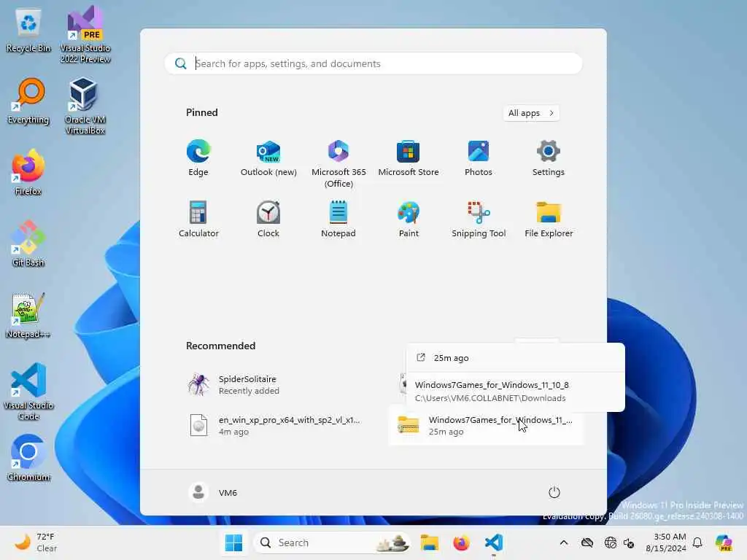The image size is (747, 560).
Task: Click the 25m ago tooltip entry
Action: click(515, 357)
